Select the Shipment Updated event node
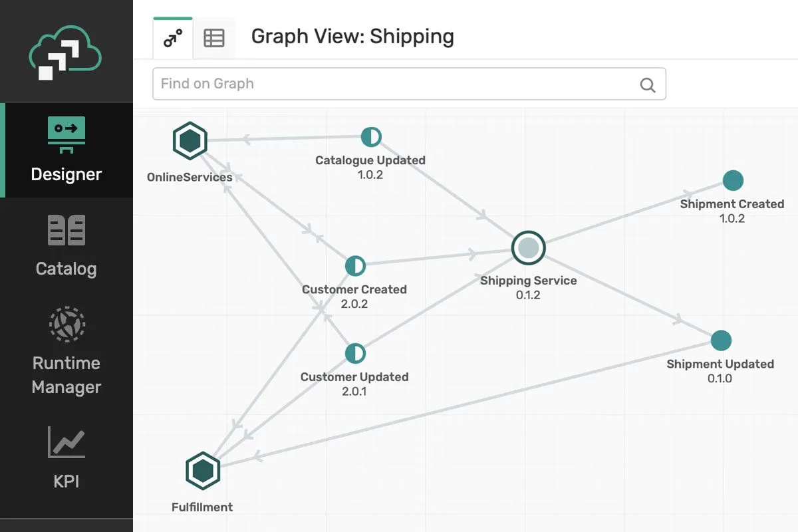 coord(721,340)
